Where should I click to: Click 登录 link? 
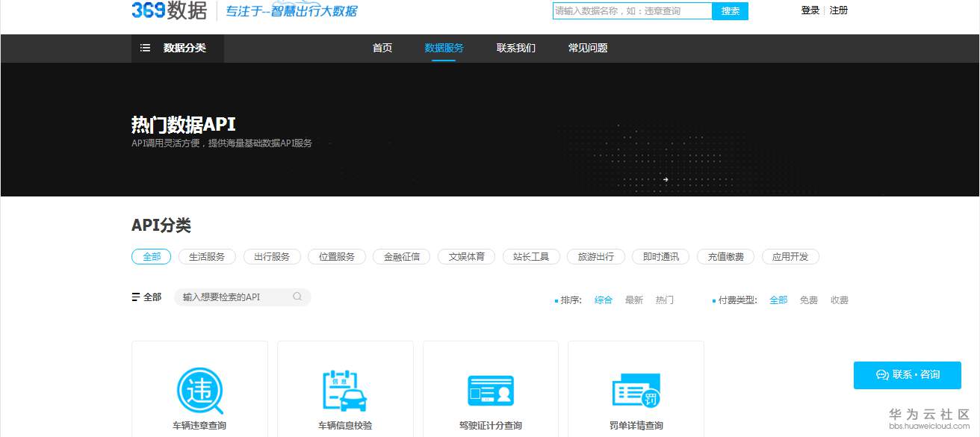[x=810, y=10]
